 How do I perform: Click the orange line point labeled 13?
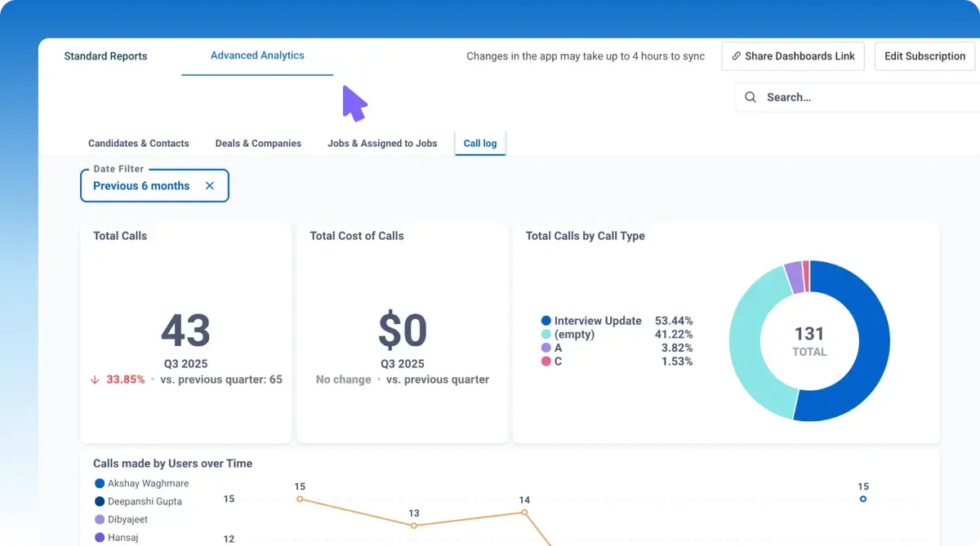pyautogui.click(x=414, y=526)
